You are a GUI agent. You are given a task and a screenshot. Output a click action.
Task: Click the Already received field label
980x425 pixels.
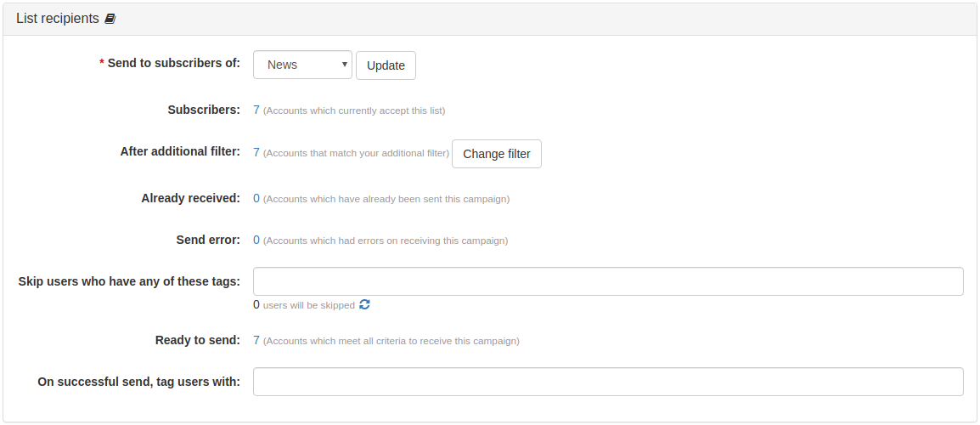pos(190,198)
